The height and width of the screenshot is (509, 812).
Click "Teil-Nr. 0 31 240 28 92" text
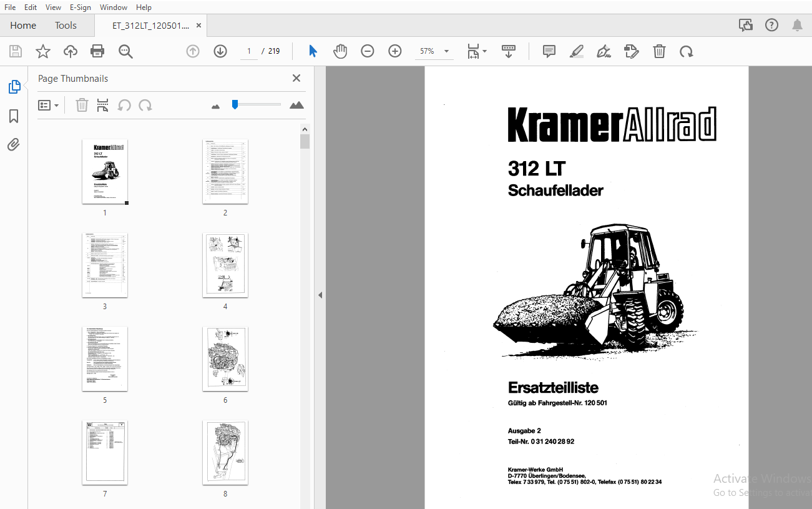coord(541,442)
